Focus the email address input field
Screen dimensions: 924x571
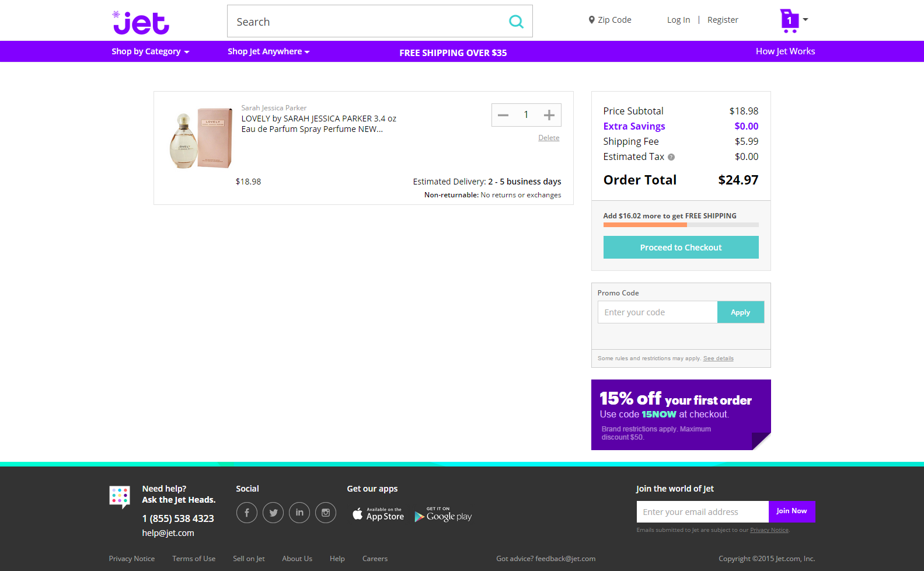(702, 511)
